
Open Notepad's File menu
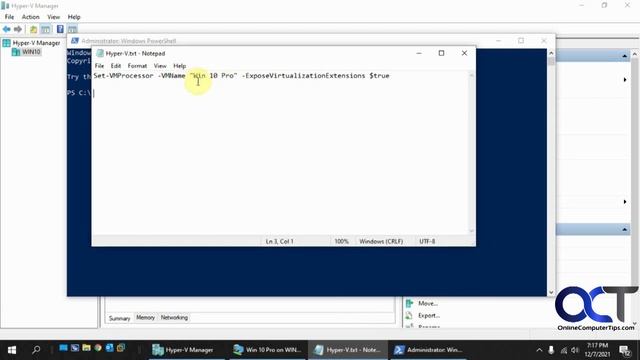point(99,66)
